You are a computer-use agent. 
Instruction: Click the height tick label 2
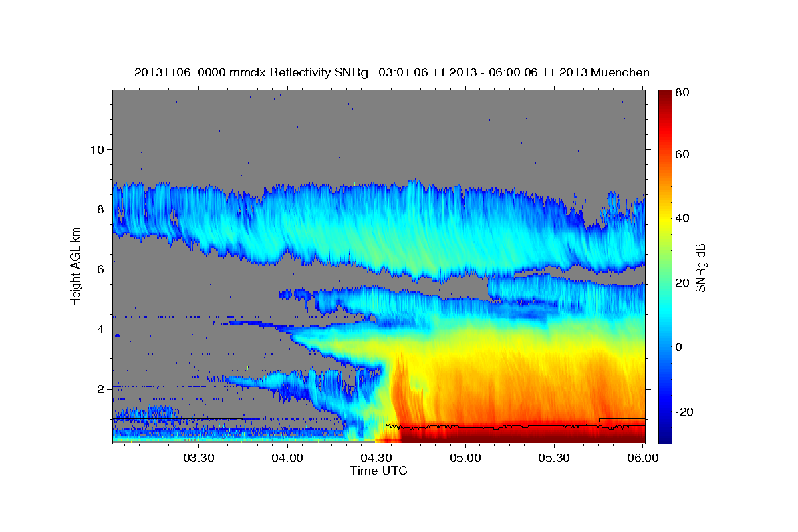pyautogui.click(x=102, y=388)
